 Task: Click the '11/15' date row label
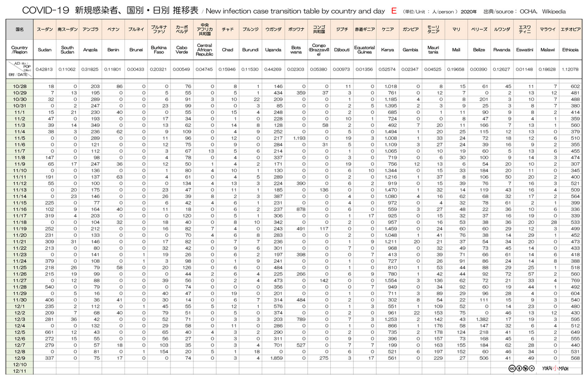click(19, 202)
